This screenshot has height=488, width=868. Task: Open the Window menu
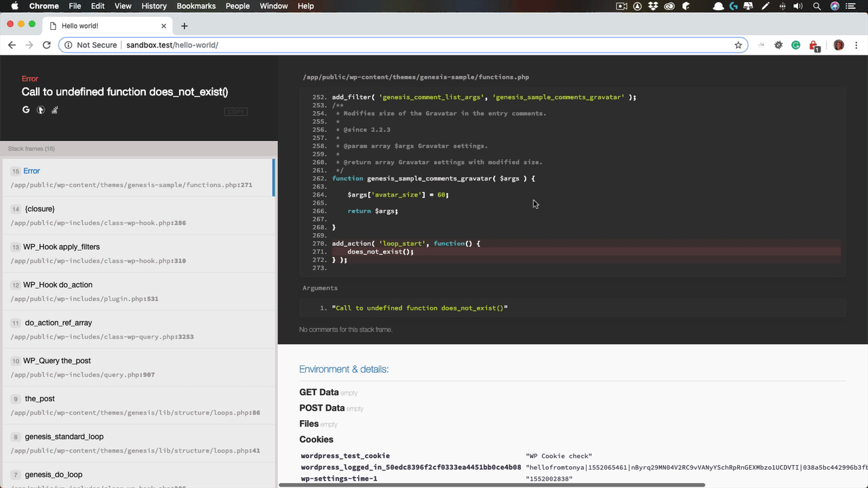coord(273,6)
